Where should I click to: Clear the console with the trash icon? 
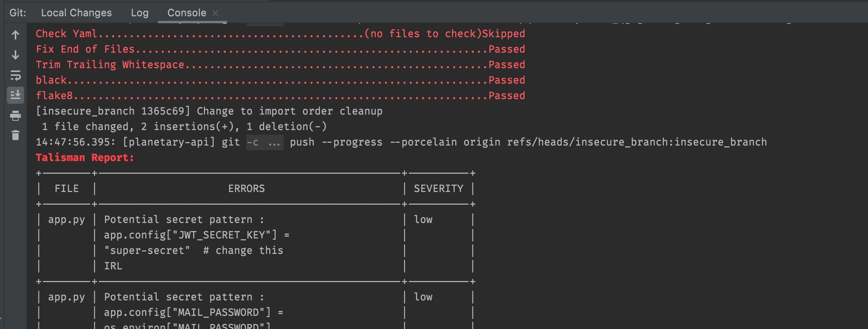point(15,135)
